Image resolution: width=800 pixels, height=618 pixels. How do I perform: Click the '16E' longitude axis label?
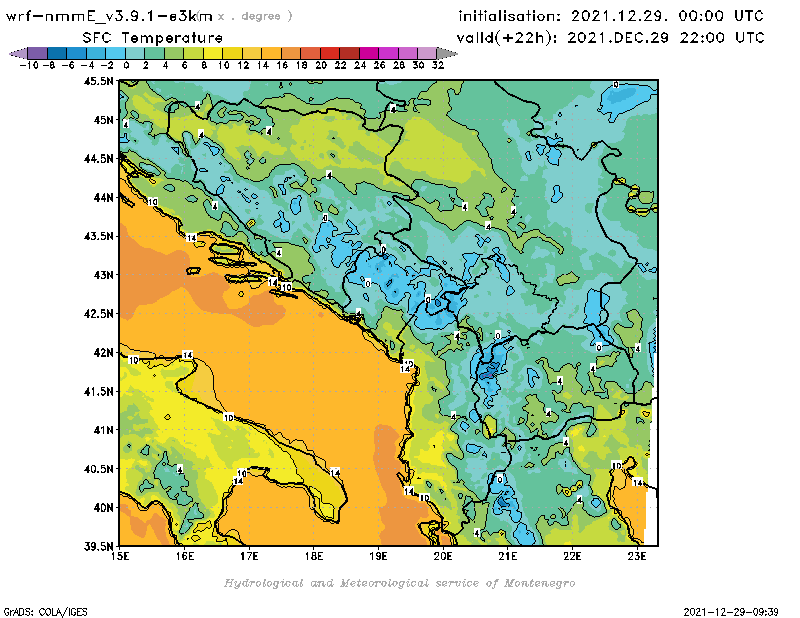click(x=185, y=556)
